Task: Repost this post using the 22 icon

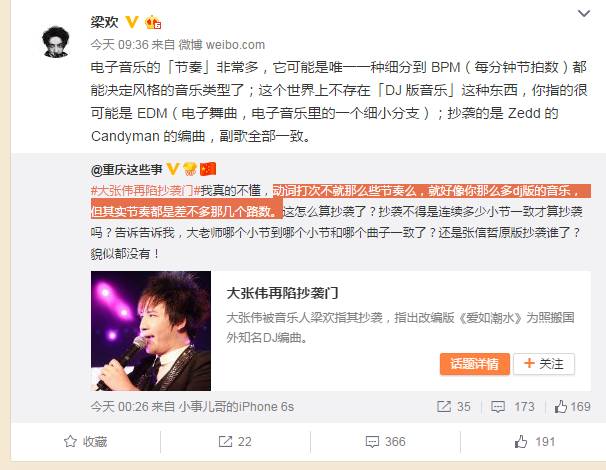Action: (235, 441)
